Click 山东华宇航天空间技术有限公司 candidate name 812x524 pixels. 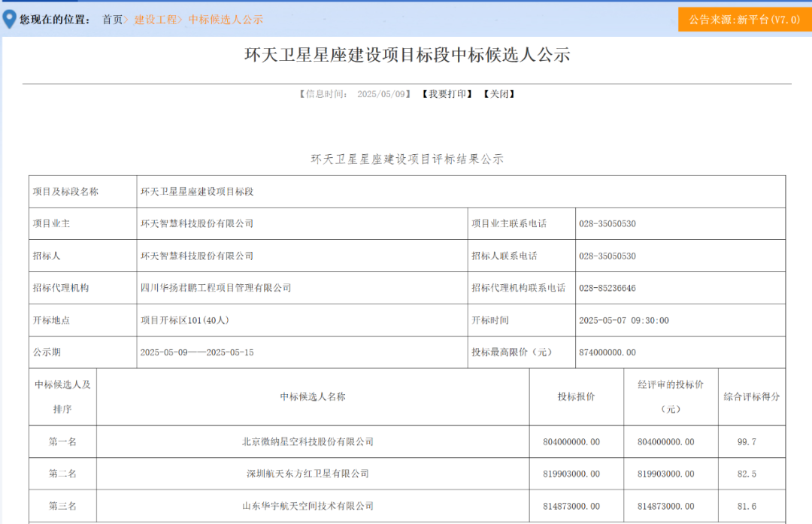[x=308, y=506]
